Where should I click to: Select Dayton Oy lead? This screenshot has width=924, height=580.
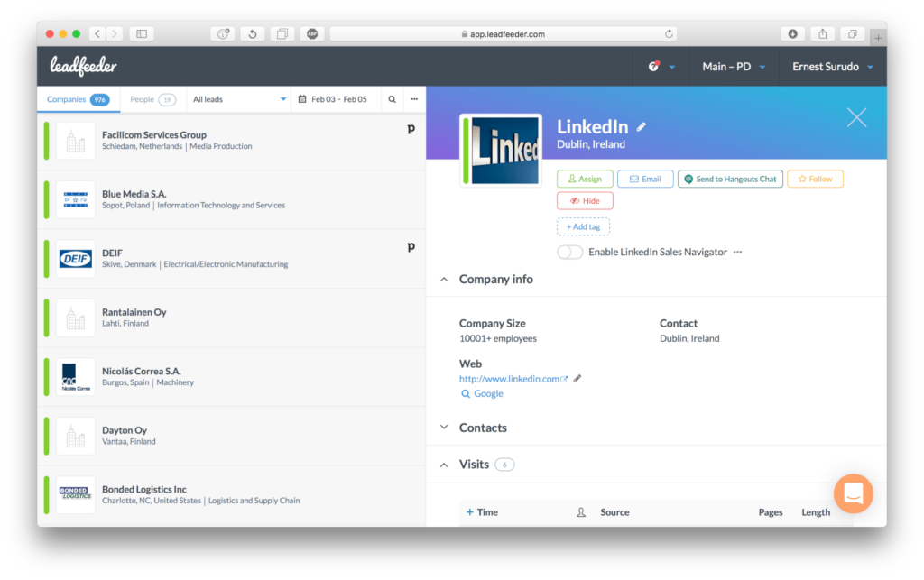pyautogui.click(x=232, y=436)
